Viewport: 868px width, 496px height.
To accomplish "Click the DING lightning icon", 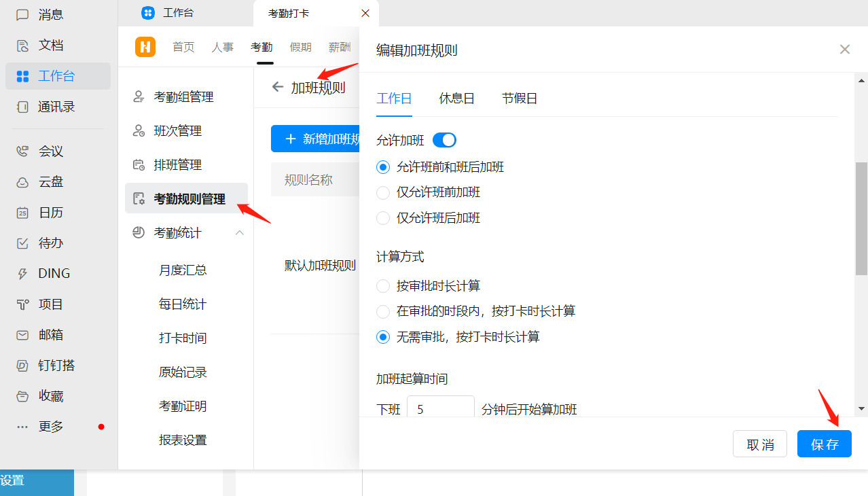I will point(22,274).
